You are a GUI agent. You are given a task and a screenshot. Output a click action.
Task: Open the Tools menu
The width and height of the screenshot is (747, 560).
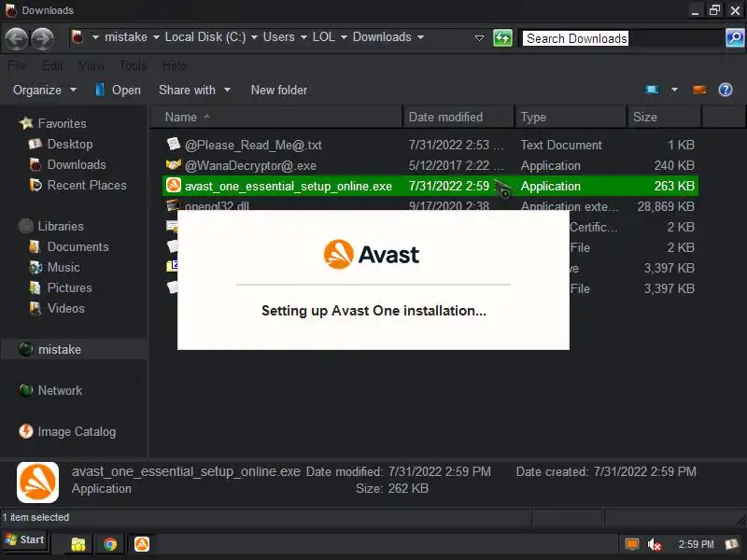click(x=133, y=65)
